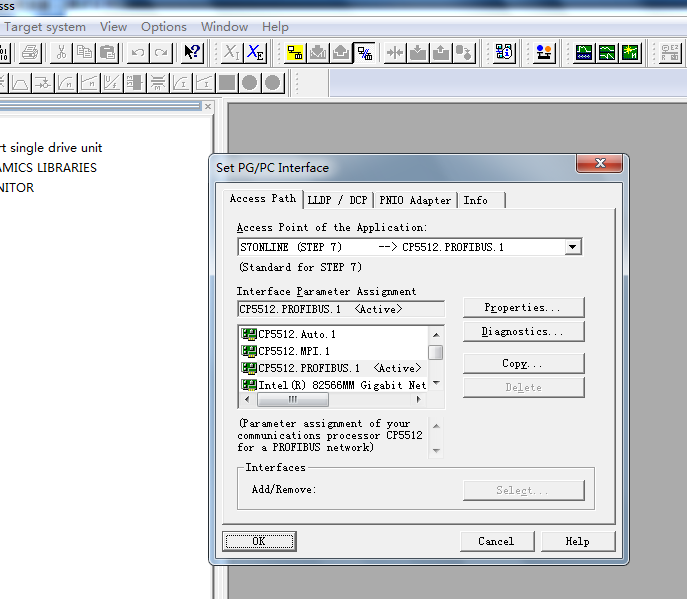Click the grayed Delete button
Viewport: 687px width, 599px height.
pos(524,388)
